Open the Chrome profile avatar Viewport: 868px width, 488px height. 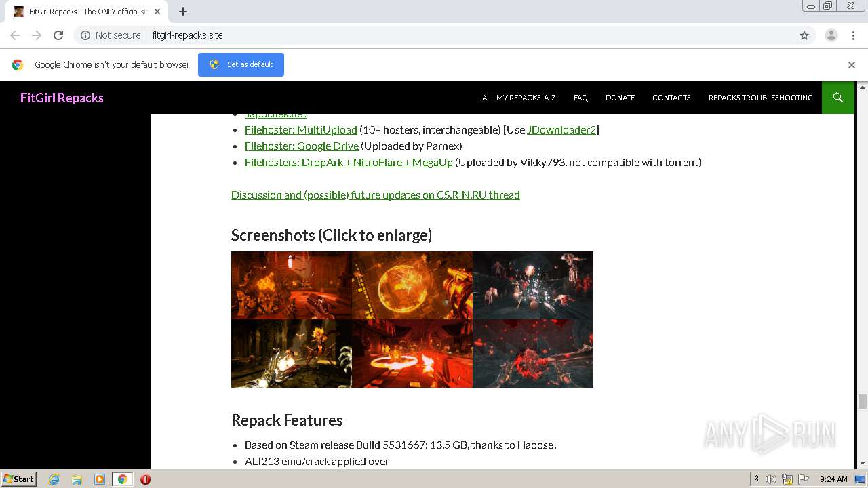pos(831,35)
